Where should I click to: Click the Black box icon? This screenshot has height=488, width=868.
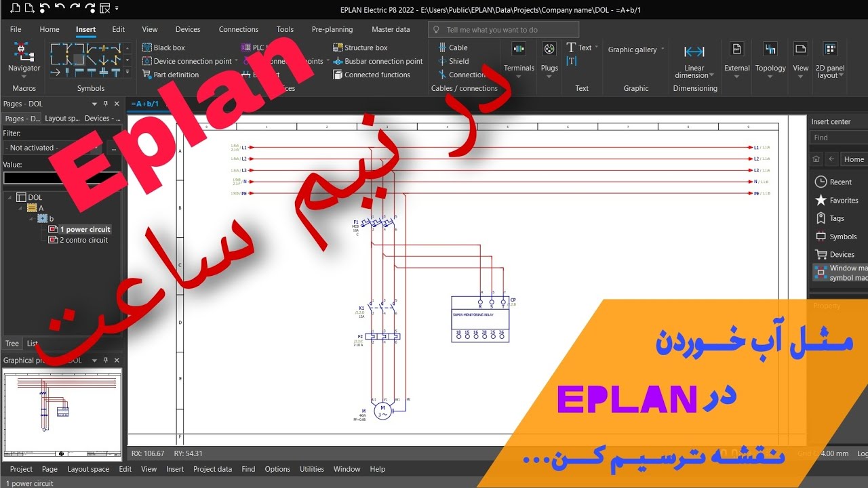tap(147, 47)
